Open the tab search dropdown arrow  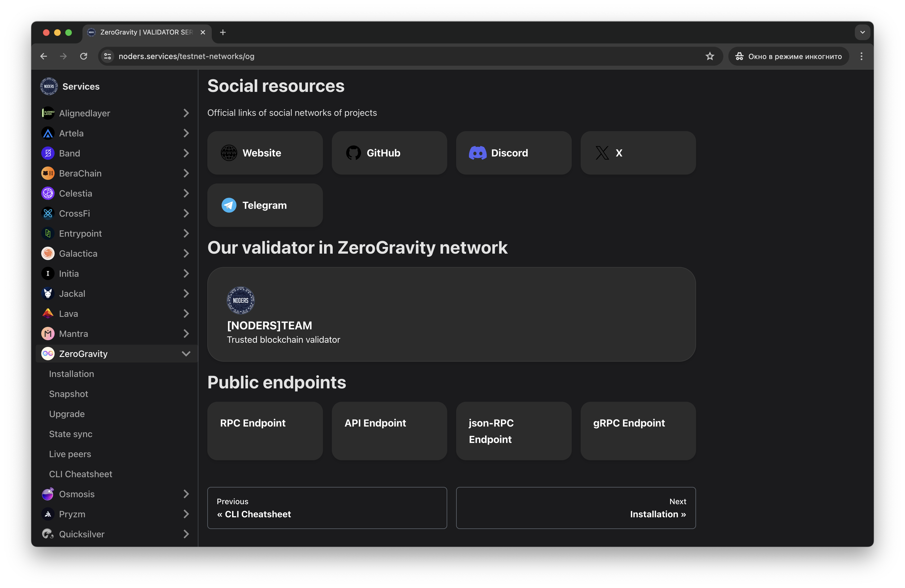click(862, 33)
